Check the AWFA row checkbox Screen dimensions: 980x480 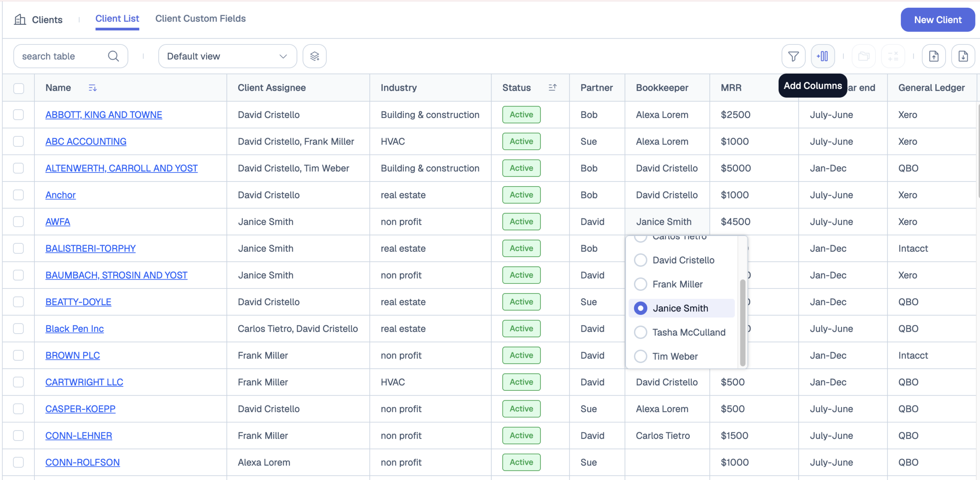18,222
